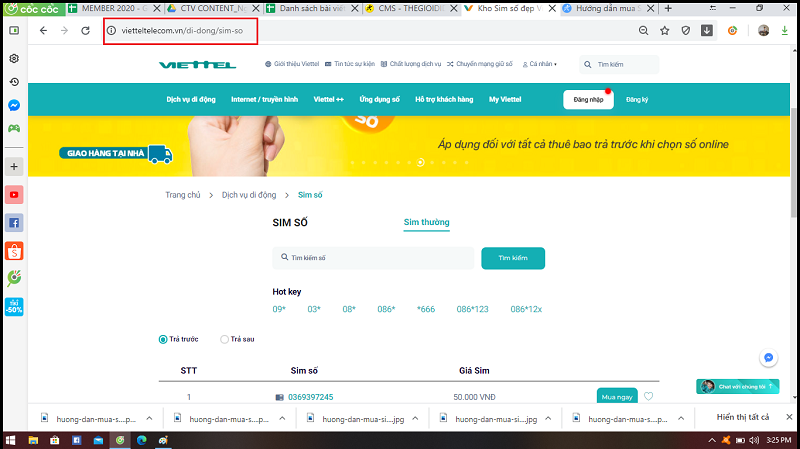Open Hỗ trợ khách hàng menu
Viewport: 800px width, 449px height.
point(444,99)
